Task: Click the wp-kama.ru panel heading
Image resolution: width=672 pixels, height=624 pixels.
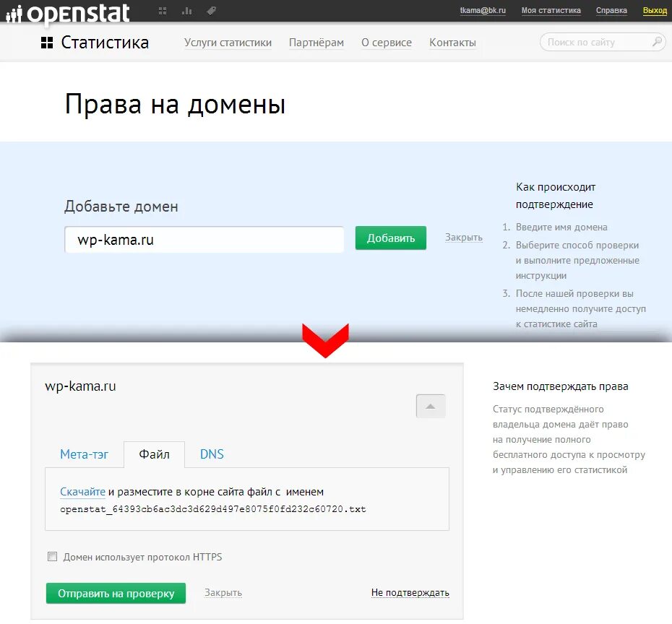Action: coord(81,386)
